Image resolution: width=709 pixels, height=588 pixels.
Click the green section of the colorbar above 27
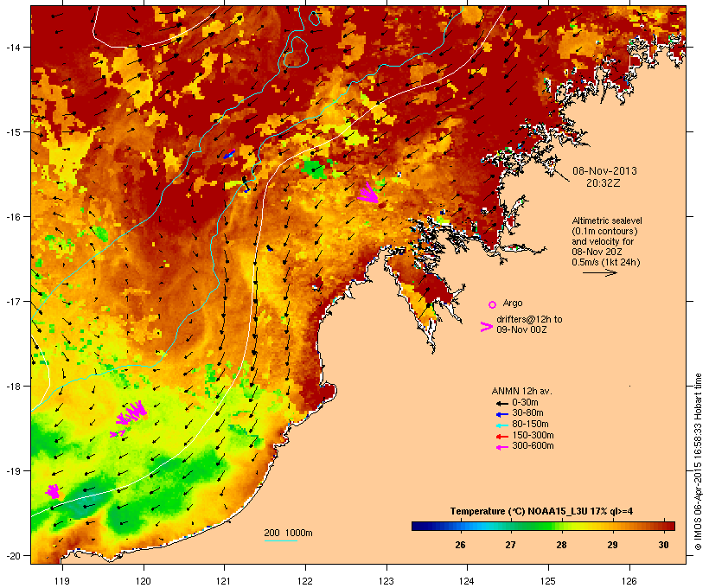coord(511,526)
